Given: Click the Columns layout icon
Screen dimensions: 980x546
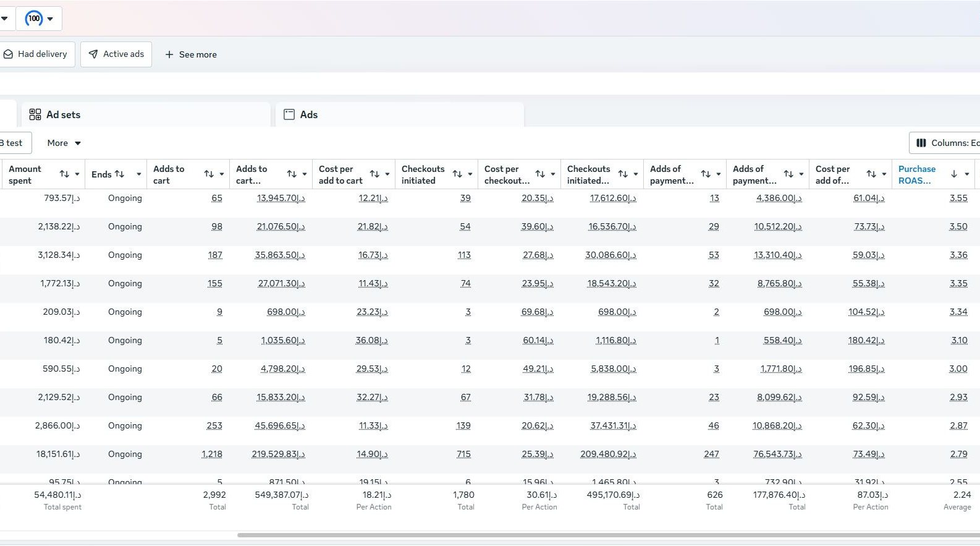Looking at the screenshot, I should tap(921, 143).
